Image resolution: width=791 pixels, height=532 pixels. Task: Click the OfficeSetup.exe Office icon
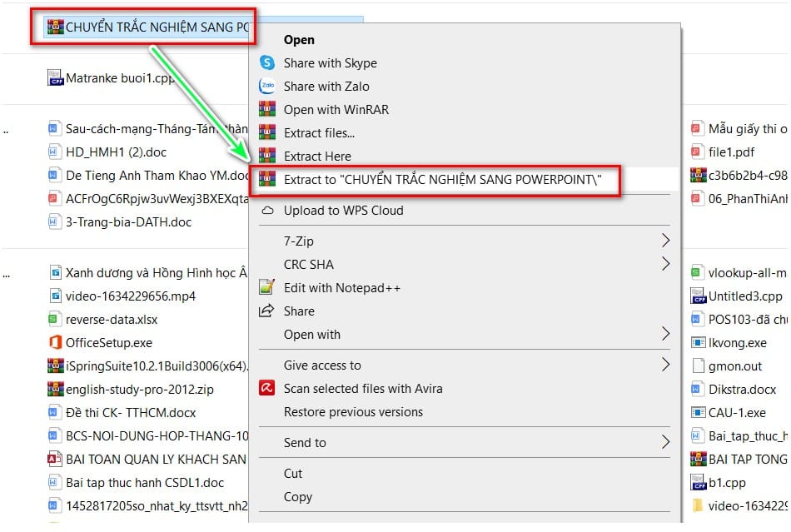coord(55,342)
